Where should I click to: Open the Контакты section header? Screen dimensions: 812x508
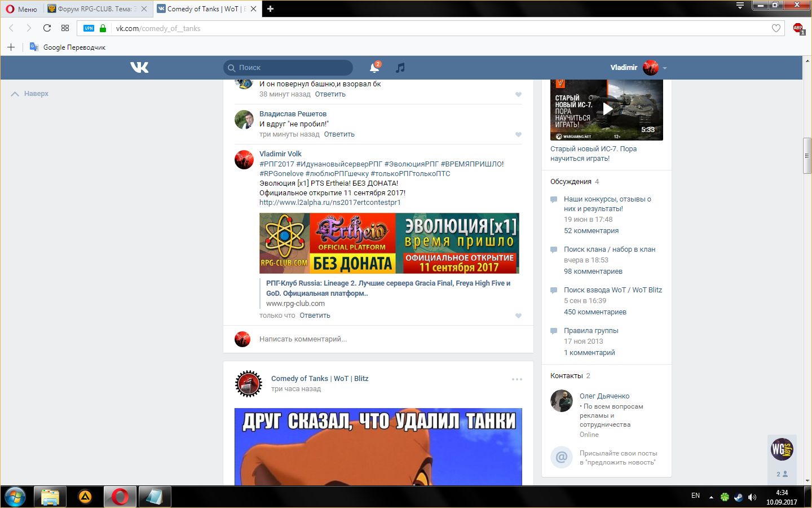567,376
